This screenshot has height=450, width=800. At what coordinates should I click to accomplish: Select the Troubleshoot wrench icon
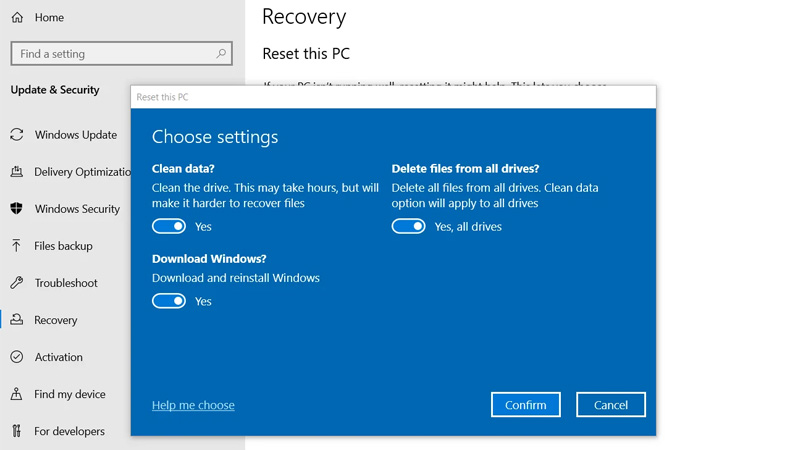(17, 283)
